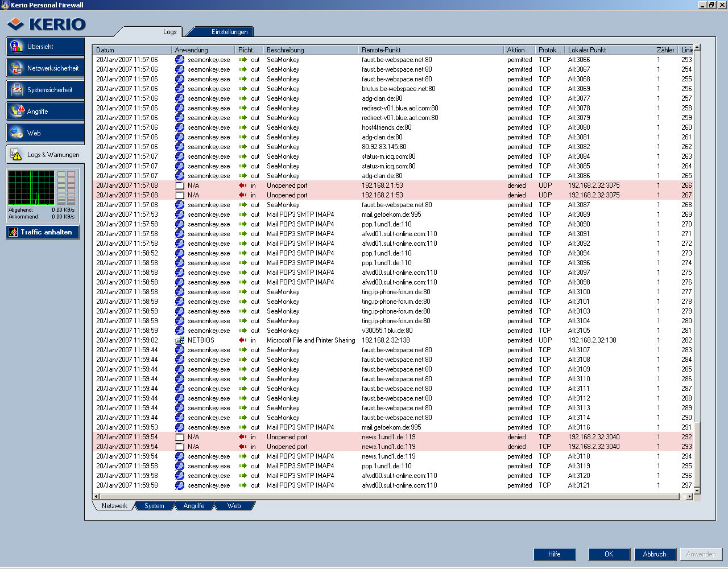Open the Web sidebar section
This screenshot has height=569, width=728.
[x=45, y=133]
